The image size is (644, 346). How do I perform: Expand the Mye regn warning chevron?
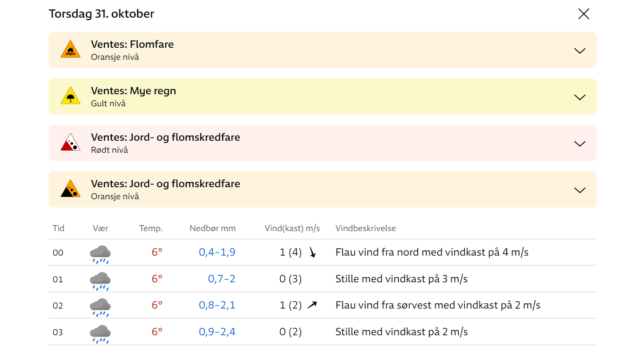(580, 97)
